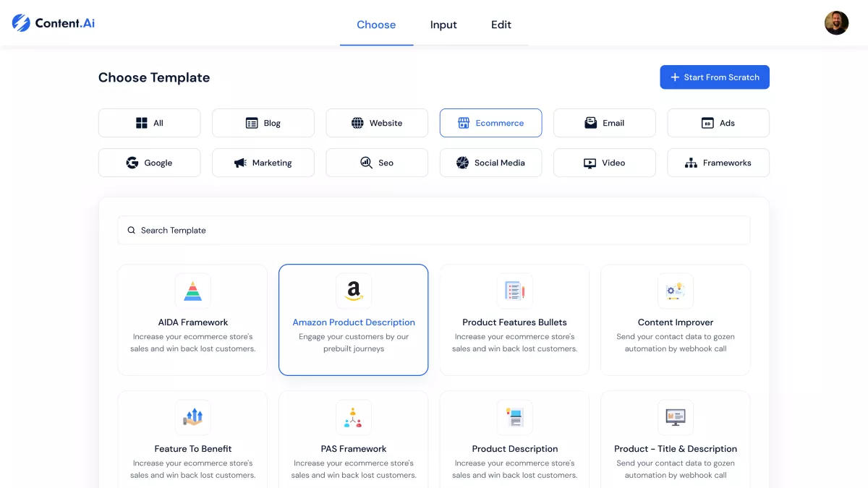
Task: Click the Content.Ai logo
Action: [54, 23]
